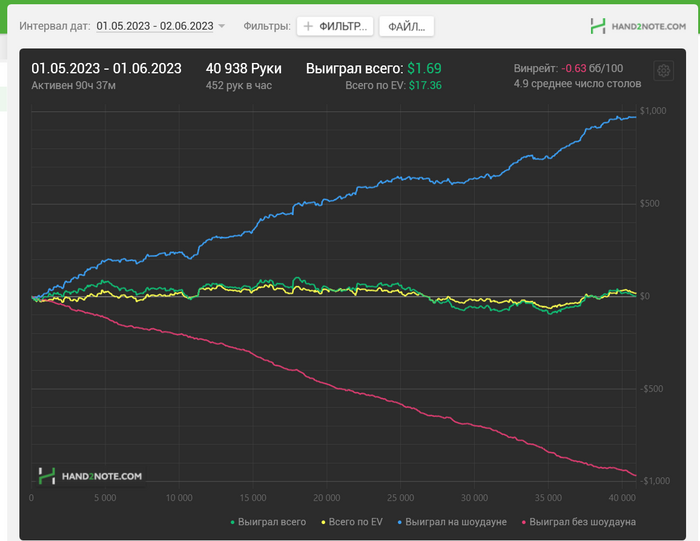Image resolution: width=700 pixels, height=541 pixels.
Task: Click the 30 000 x-axis label
Action: [475, 498]
